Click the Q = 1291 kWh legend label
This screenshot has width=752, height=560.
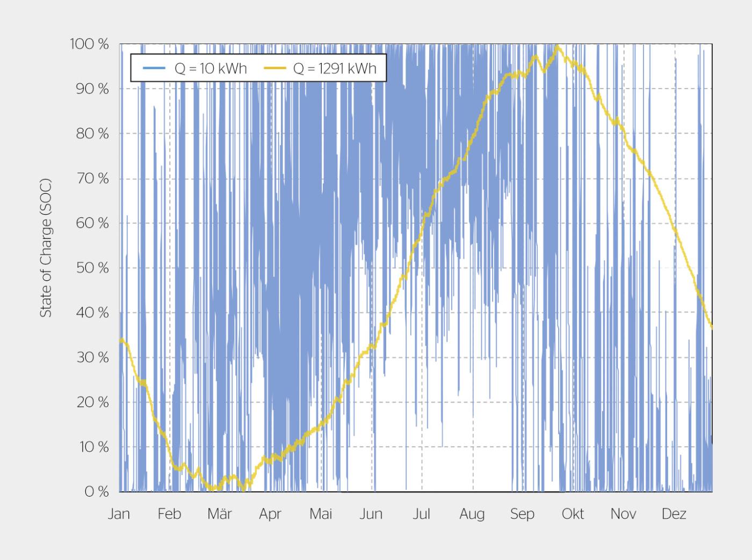pyautogui.click(x=334, y=68)
